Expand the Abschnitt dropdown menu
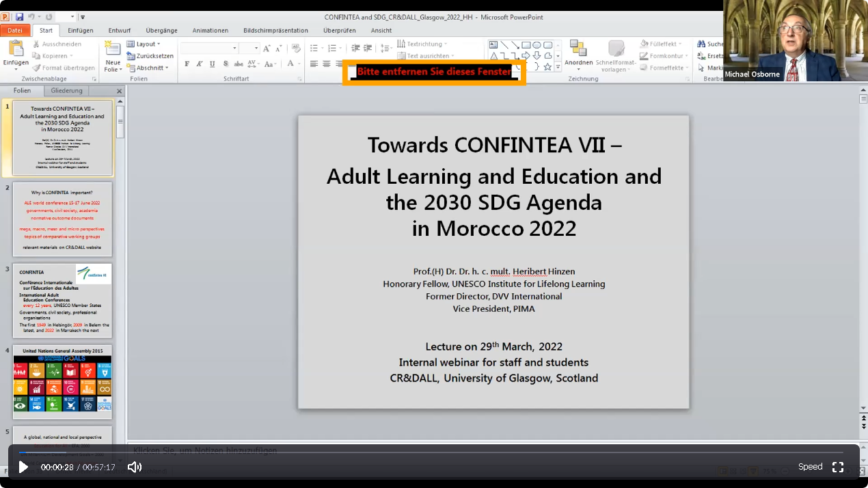The width and height of the screenshot is (868, 488). 148,68
